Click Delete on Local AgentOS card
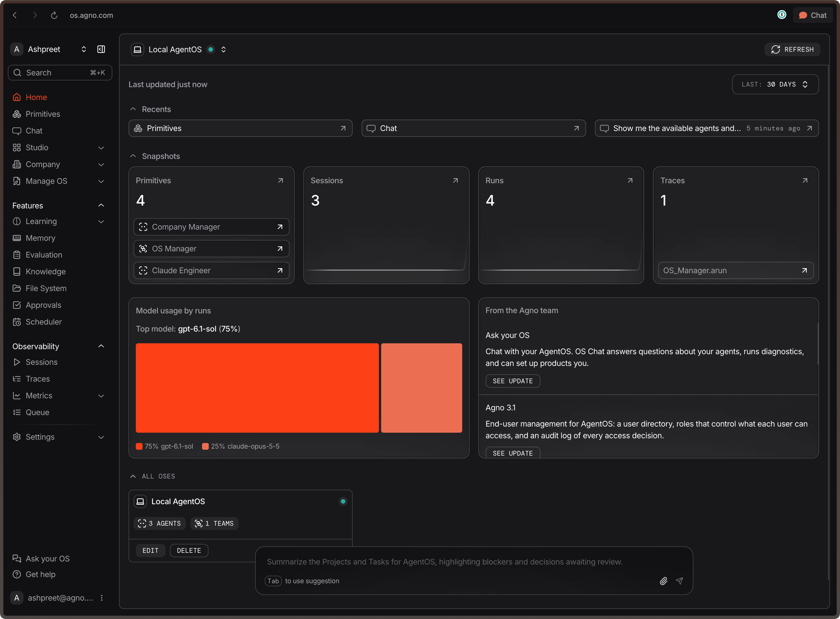This screenshot has height=619, width=840. coord(189,551)
